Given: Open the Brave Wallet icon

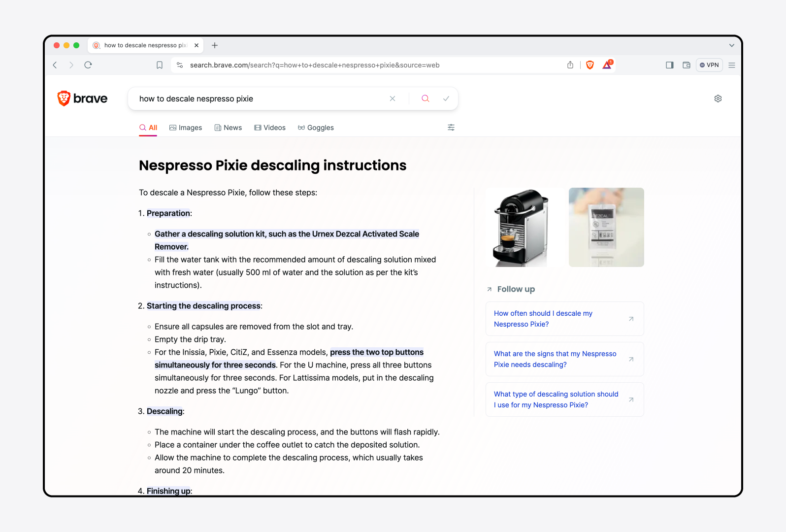Looking at the screenshot, I should (x=687, y=65).
